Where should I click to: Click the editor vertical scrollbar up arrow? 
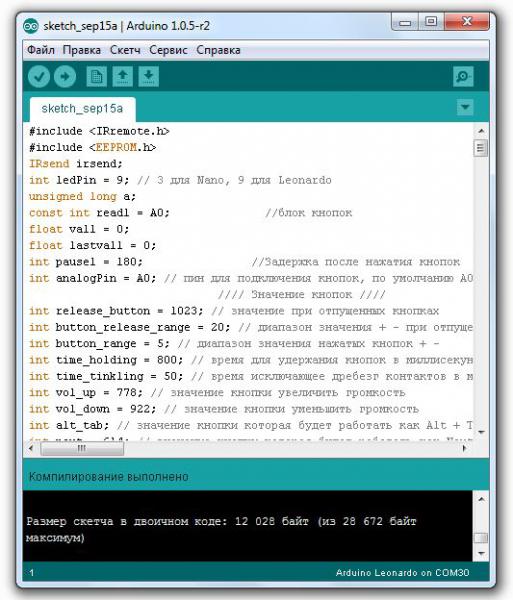481,131
